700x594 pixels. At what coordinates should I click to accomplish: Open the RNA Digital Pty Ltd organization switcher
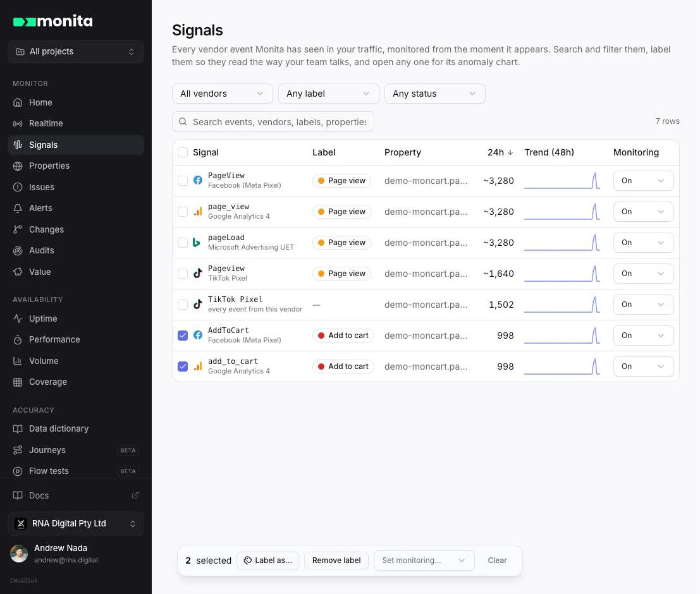[x=76, y=523]
